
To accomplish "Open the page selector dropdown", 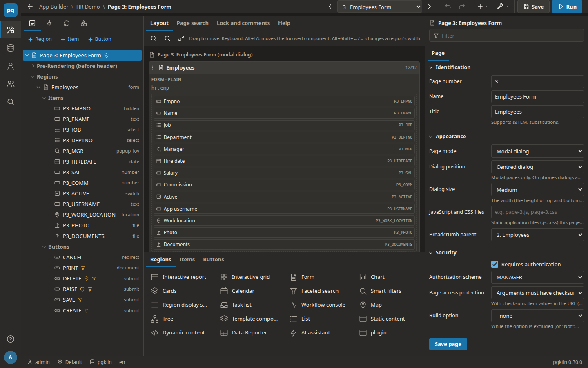I will pos(380,7).
